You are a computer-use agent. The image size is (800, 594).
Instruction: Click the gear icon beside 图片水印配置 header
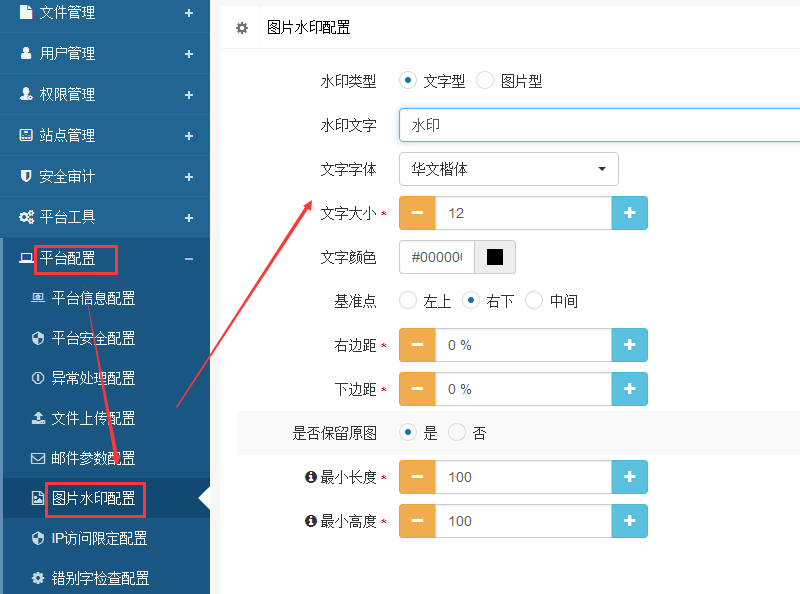point(241,28)
